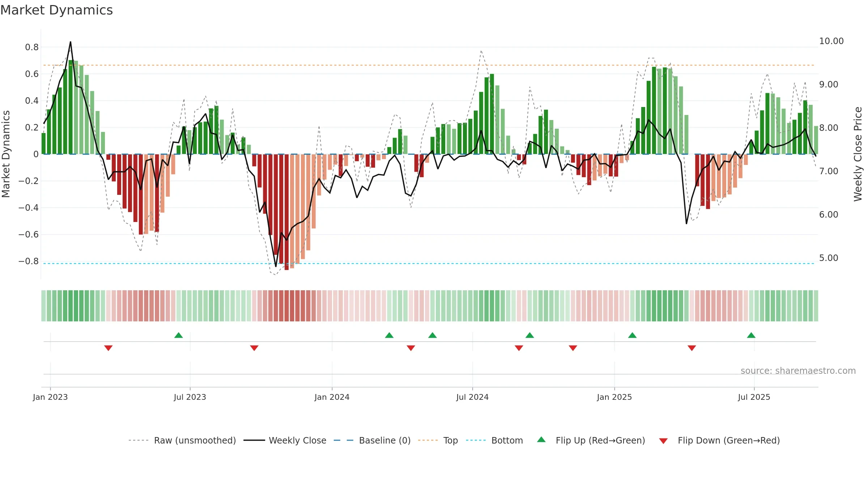Click the Jan 2023 x-axis label

[50, 397]
